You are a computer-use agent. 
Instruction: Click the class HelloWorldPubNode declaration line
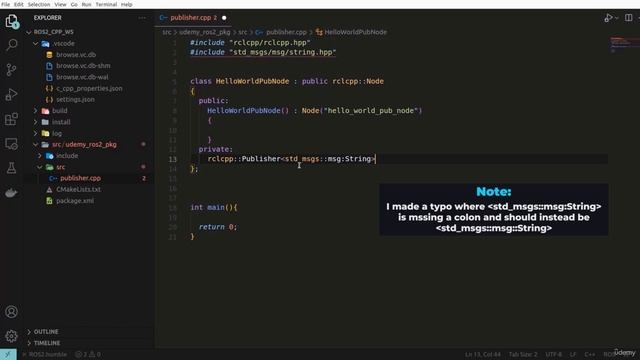pos(287,81)
